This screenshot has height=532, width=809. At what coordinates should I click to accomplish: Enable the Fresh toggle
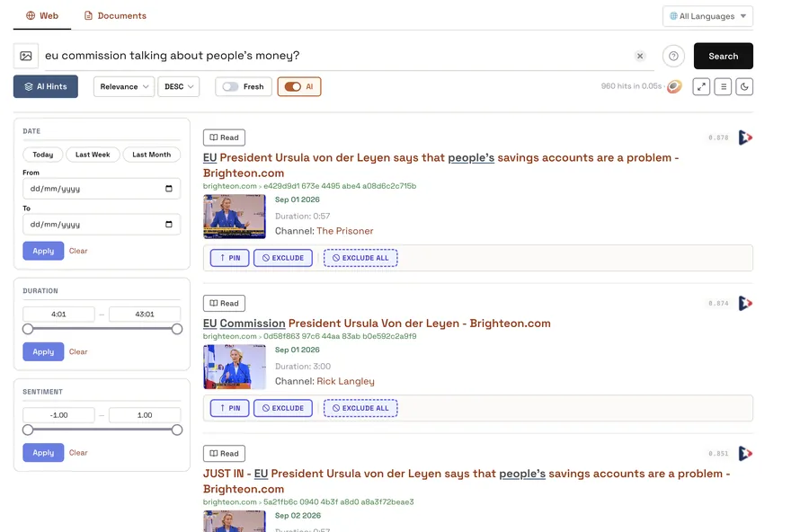coord(231,86)
